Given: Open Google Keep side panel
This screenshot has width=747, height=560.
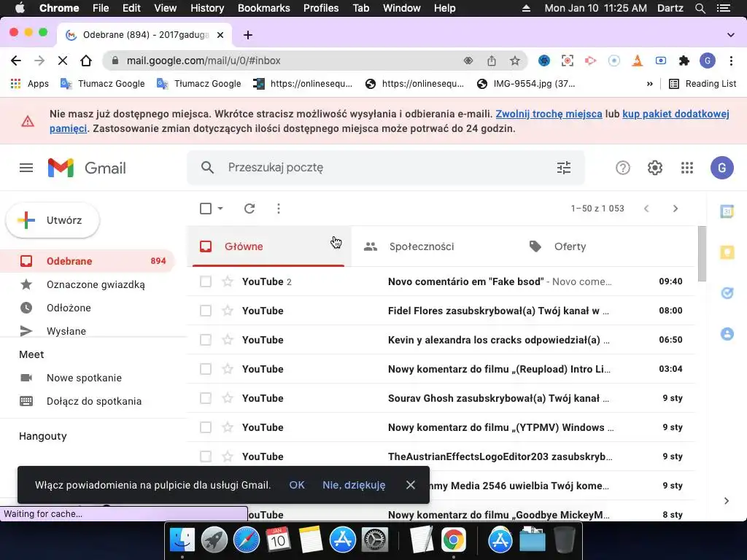Looking at the screenshot, I should point(727,252).
